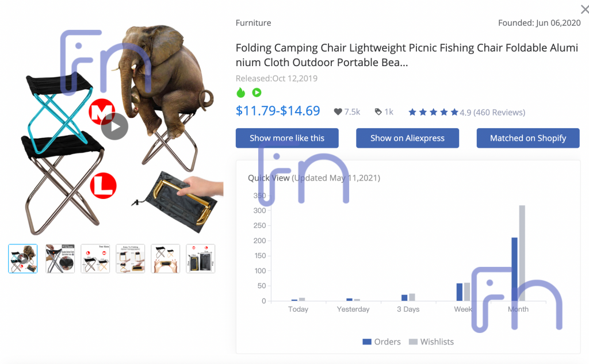Close the product detail popup
The width and height of the screenshot is (589, 364).
[584, 9]
